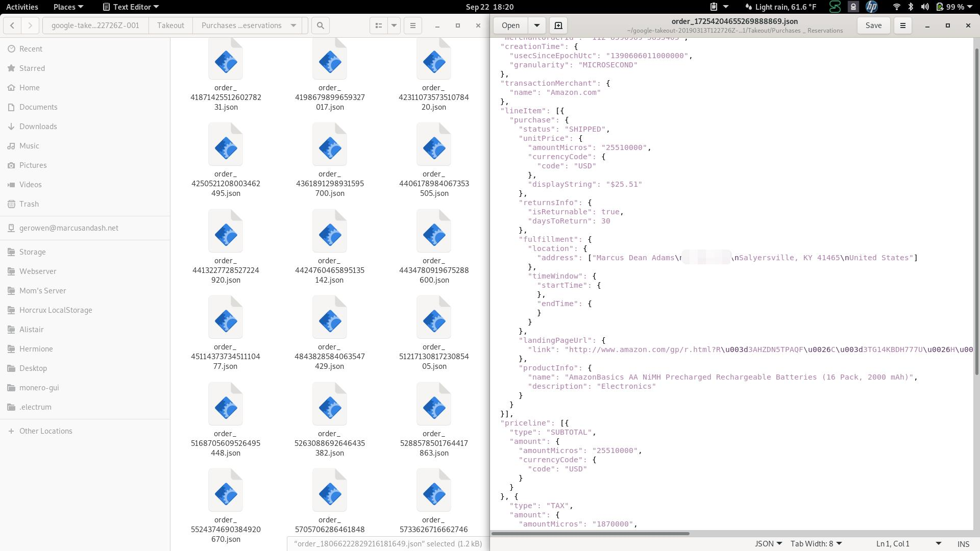Open the Text Editor hamburger menu
Image resolution: width=980 pixels, height=551 pixels.
[x=902, y=25]
